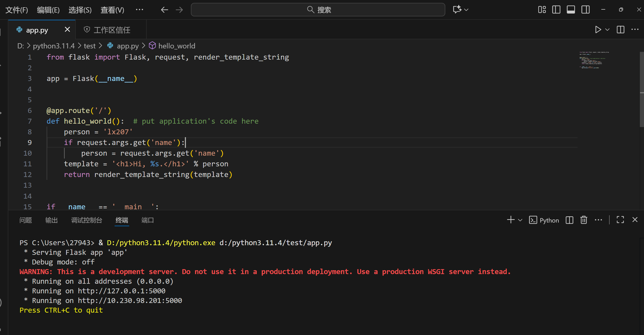The height and width of the screenshot is (335, 644).
Task: Split the editor to the right
Action: click(621, 30)
